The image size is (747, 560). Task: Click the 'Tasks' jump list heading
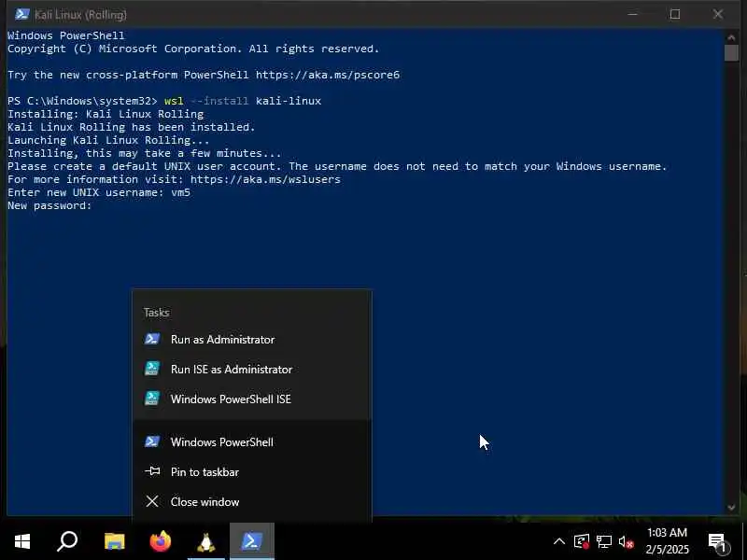point(156,313)
